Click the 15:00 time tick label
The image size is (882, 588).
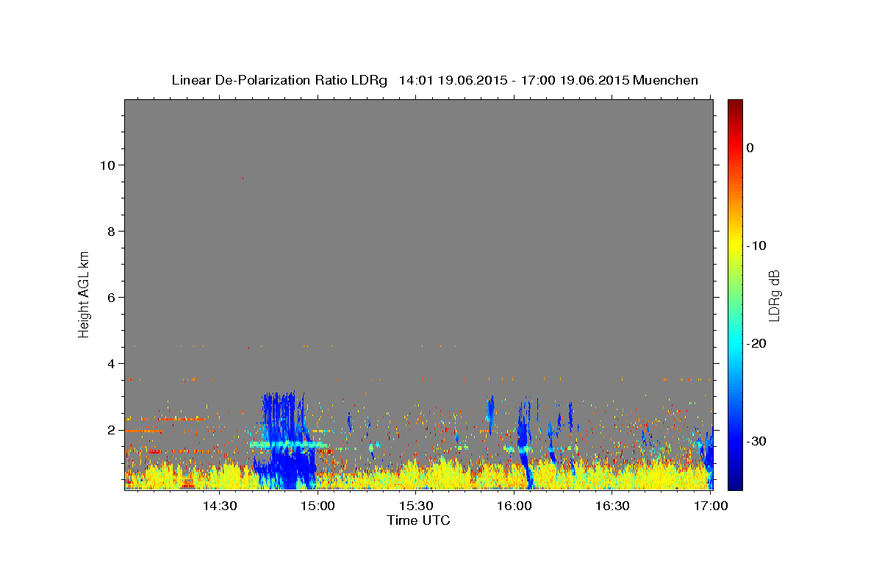tap(318, 506)
